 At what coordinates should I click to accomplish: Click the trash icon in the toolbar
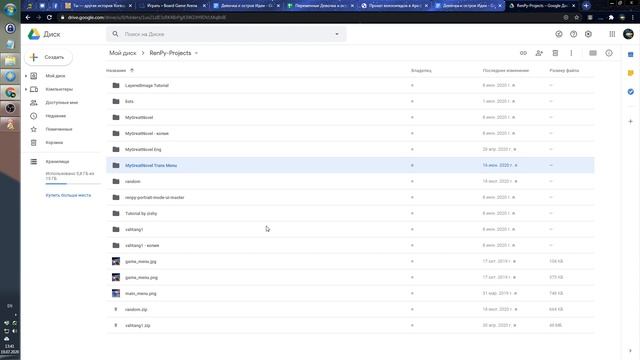[555, 53]
